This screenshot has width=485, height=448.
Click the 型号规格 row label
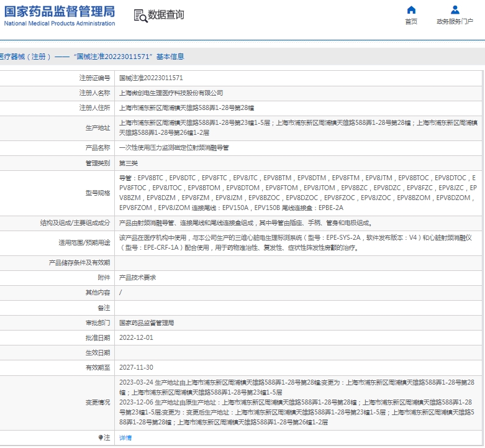coord(97,193)
